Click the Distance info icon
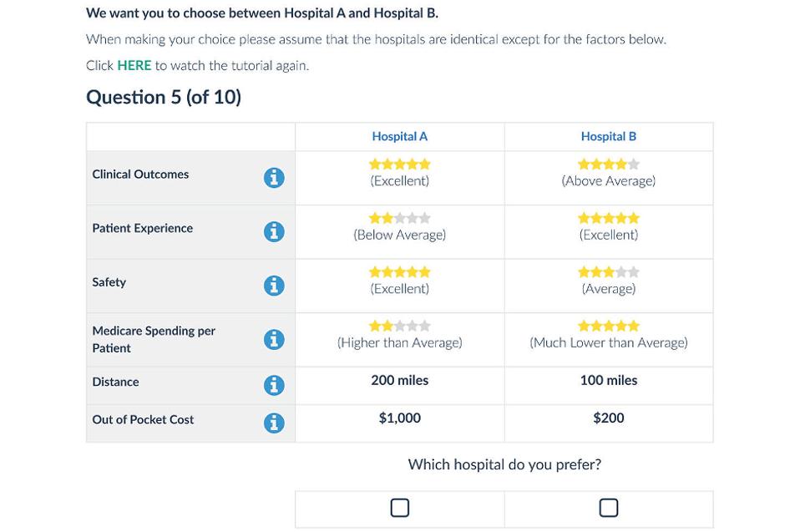 274,385
